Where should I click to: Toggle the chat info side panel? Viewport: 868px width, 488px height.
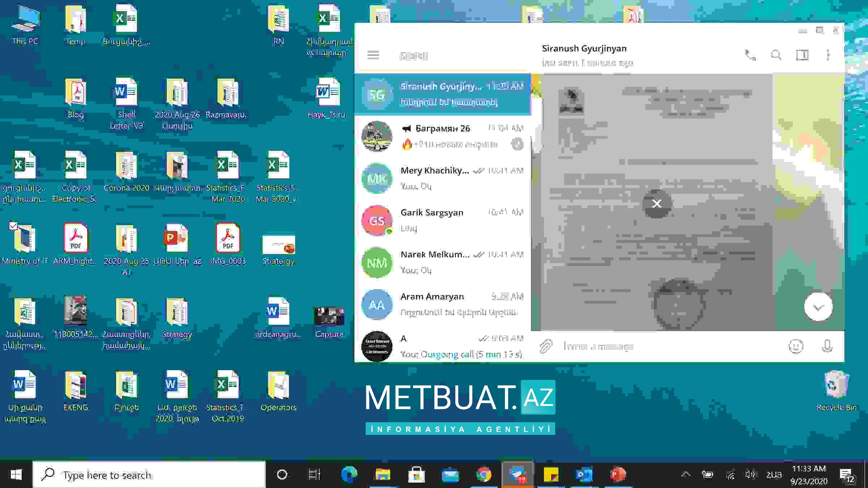(802, 55)
